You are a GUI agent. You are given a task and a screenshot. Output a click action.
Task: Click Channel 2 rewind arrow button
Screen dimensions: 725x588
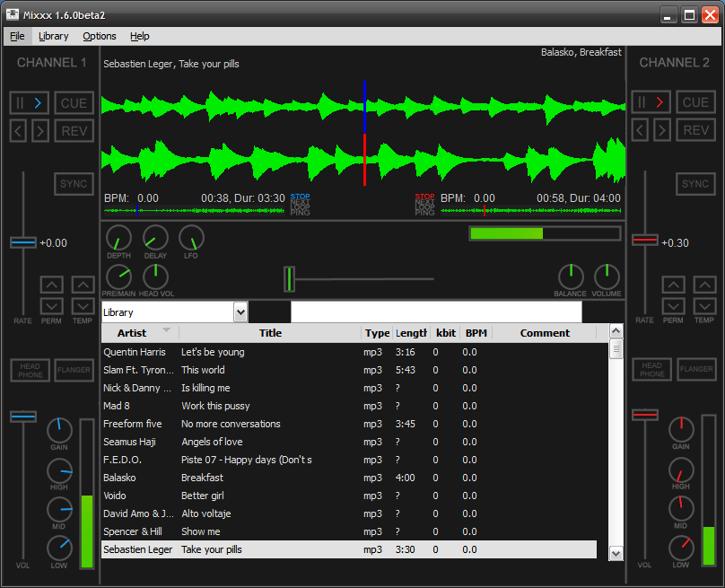(640, 130)
